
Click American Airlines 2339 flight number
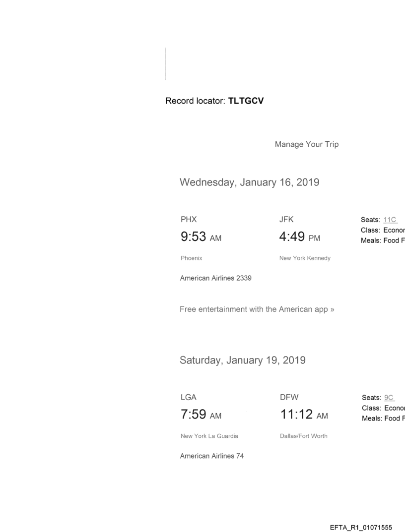click(x=215, y=278)
